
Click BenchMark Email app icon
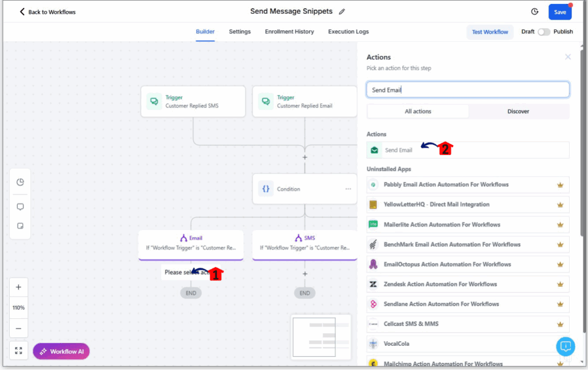(x=373, y=244)
